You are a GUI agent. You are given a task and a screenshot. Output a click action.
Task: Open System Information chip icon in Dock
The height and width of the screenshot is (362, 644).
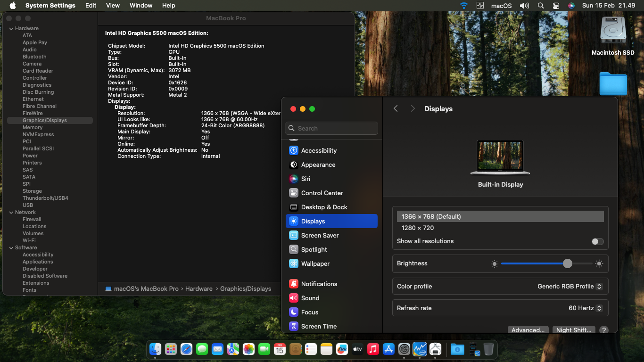pyautogui.click(x=435, y=349)
